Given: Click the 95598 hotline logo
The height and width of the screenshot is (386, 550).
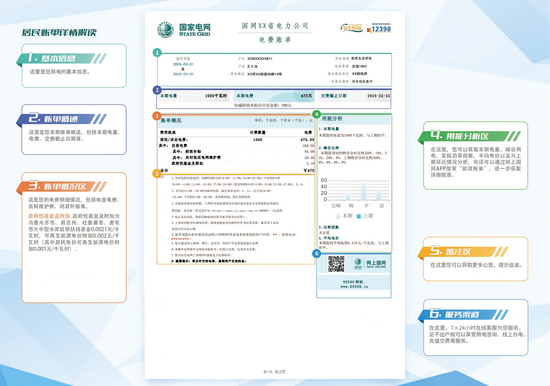Looking at the screenshot, I should [x=351, y=28].
